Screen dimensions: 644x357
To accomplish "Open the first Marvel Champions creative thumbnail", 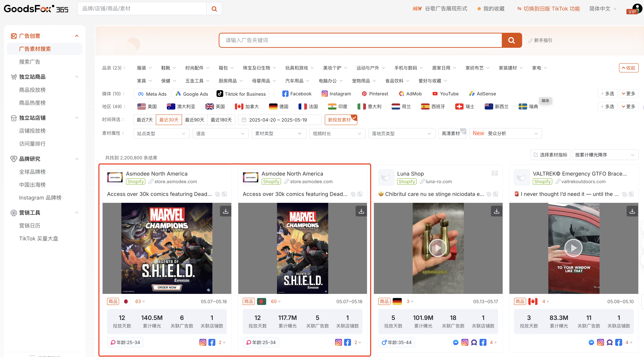I will point(167,248).
